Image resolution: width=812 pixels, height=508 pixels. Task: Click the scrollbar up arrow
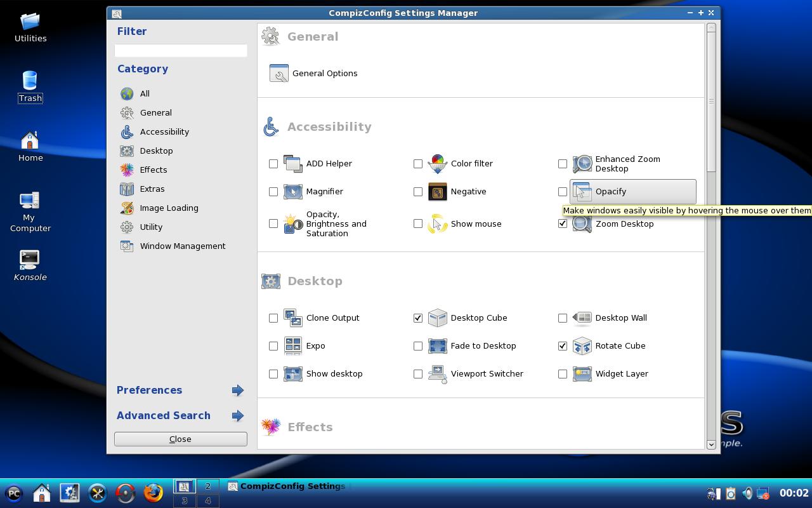point(711,27)
